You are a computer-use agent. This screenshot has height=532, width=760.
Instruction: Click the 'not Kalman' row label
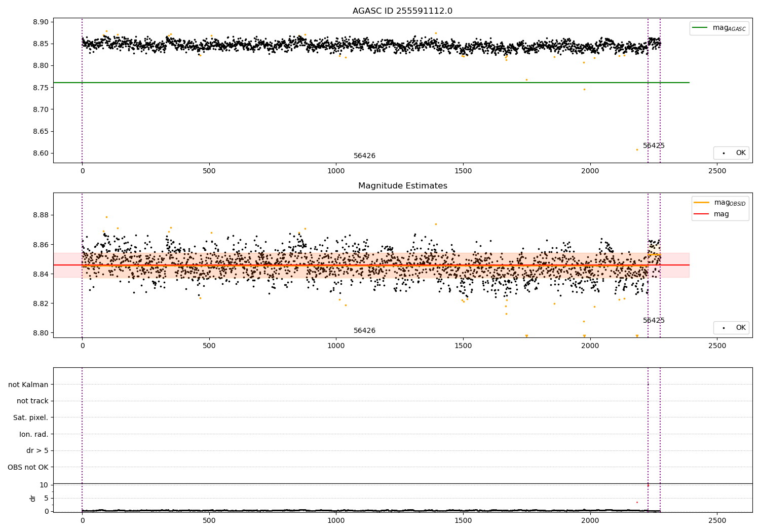pyautogui.click(x=28, y=385)
